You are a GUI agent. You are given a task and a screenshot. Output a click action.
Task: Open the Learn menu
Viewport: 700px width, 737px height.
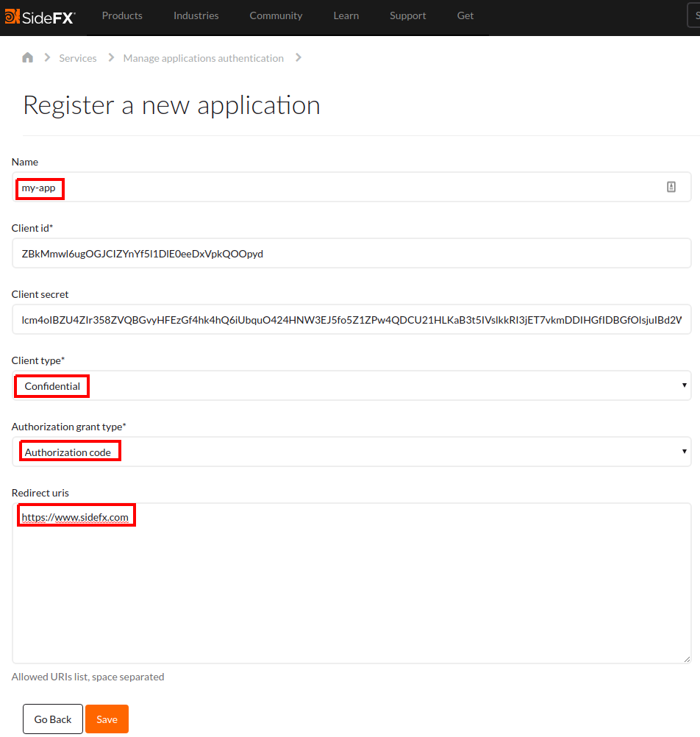(x=346, y=15)
